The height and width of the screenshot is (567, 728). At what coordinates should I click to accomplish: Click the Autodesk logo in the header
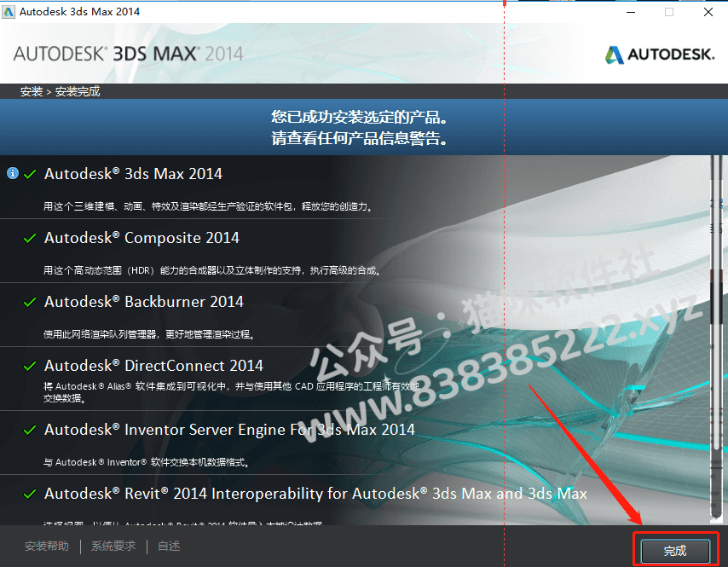coord(660,55)
